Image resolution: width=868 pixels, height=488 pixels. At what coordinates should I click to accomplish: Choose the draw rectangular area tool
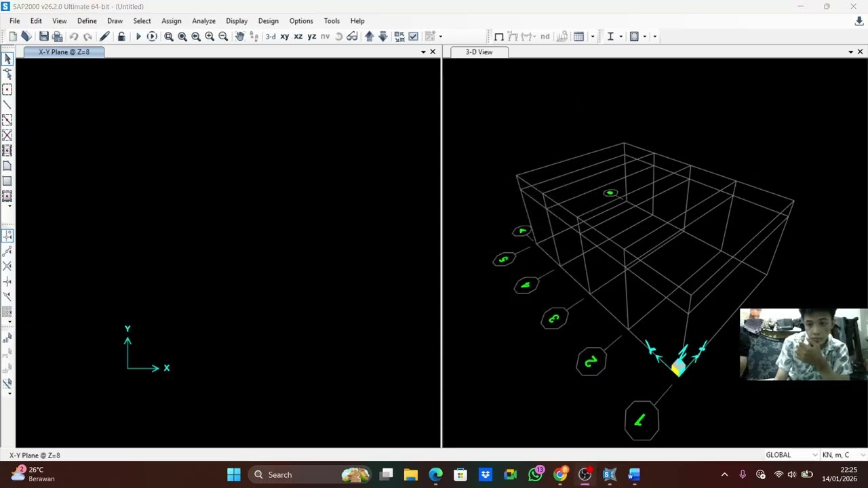7,181
